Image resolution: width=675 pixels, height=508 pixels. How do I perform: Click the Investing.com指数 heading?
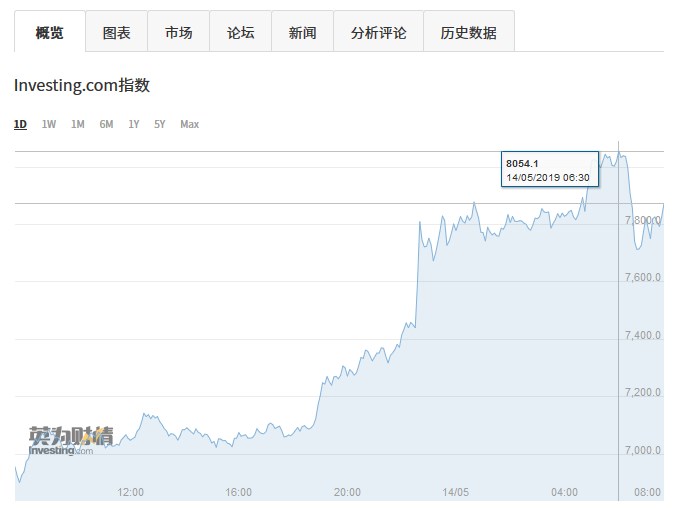point(82,85)
